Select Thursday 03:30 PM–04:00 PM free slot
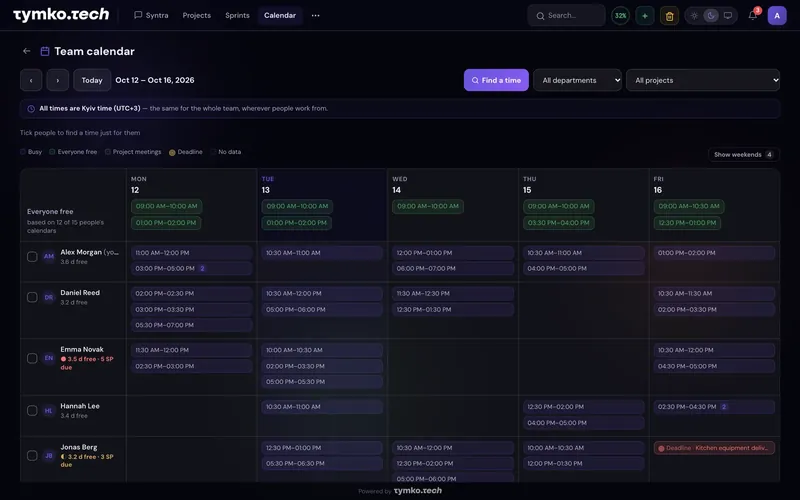Image resolution: width=800 pixels, height=500 pixels. coord(558,222)
